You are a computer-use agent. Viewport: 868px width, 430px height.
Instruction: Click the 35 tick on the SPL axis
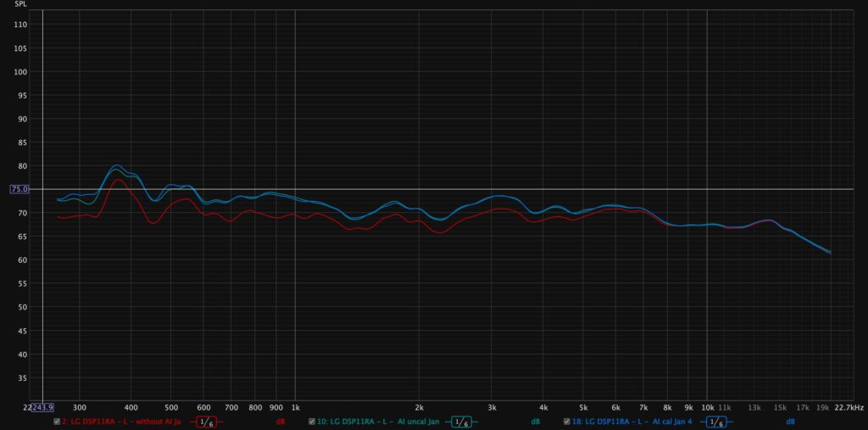[22, 378]
